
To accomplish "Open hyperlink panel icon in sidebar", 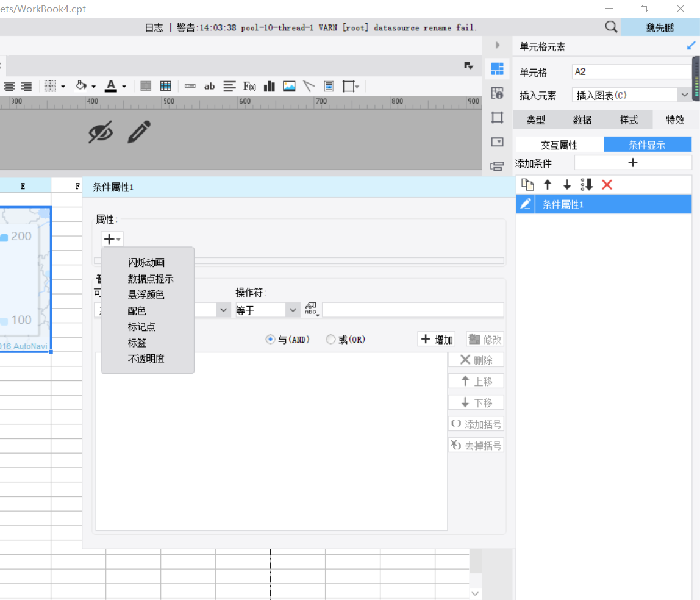I will 497,166.
